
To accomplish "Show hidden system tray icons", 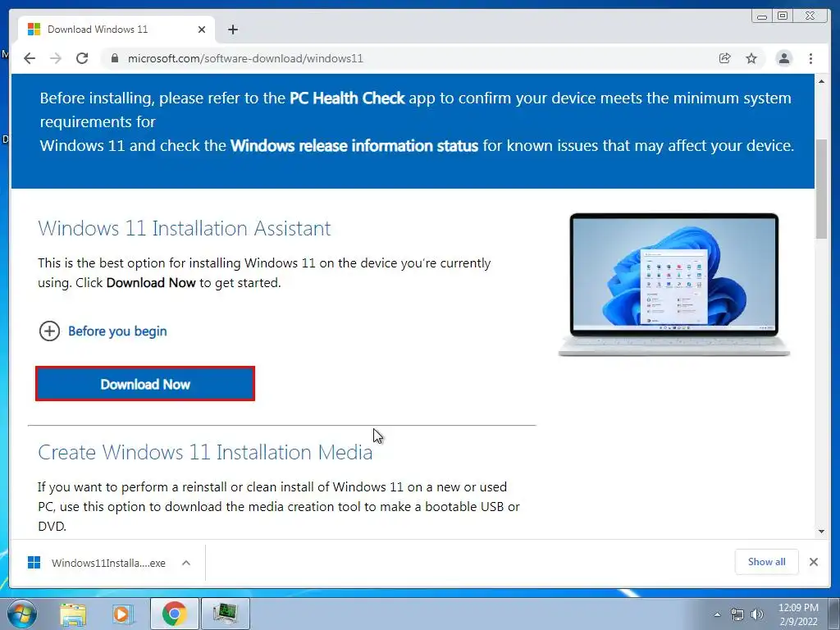I will (x=717, y=614).
